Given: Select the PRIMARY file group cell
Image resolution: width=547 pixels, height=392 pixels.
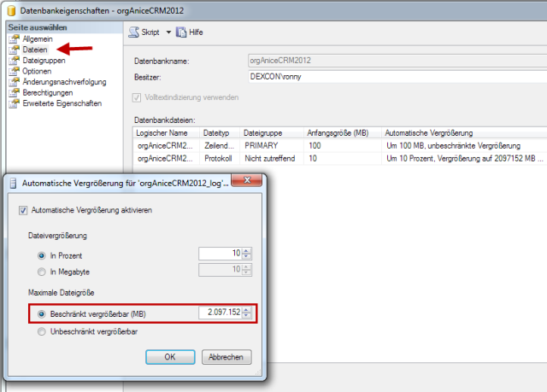Looking at the screenshot, I should (x=272, y=146).
